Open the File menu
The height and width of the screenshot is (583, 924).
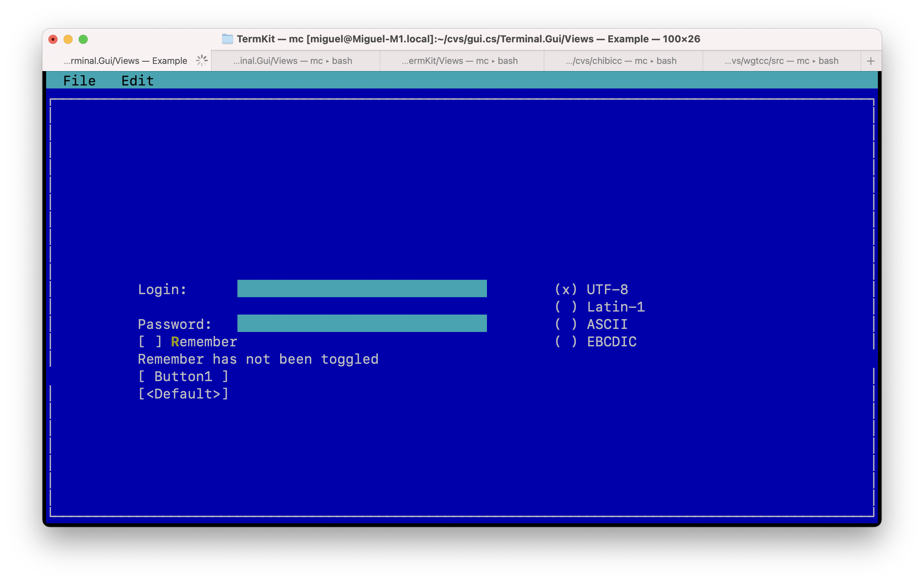(79, 81)
